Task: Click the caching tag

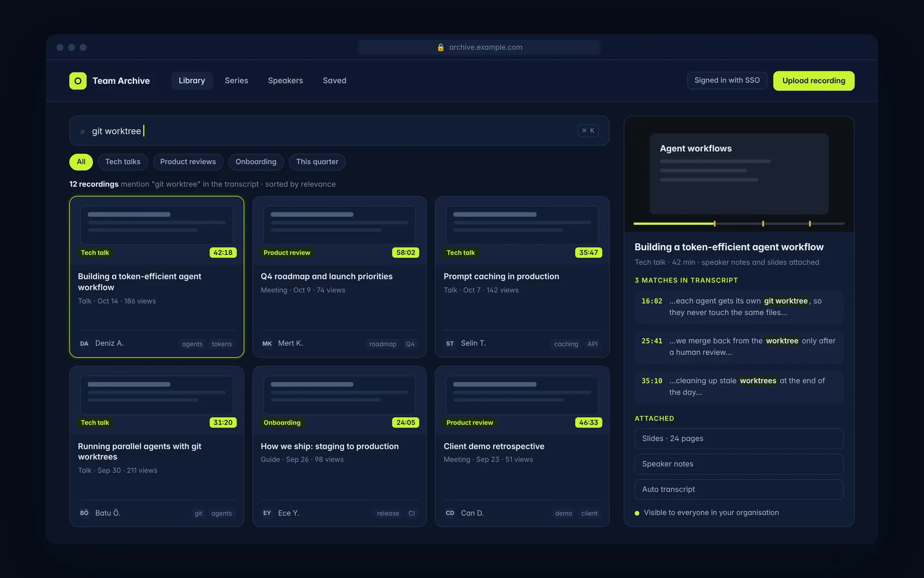Action: tap(566, 344)
